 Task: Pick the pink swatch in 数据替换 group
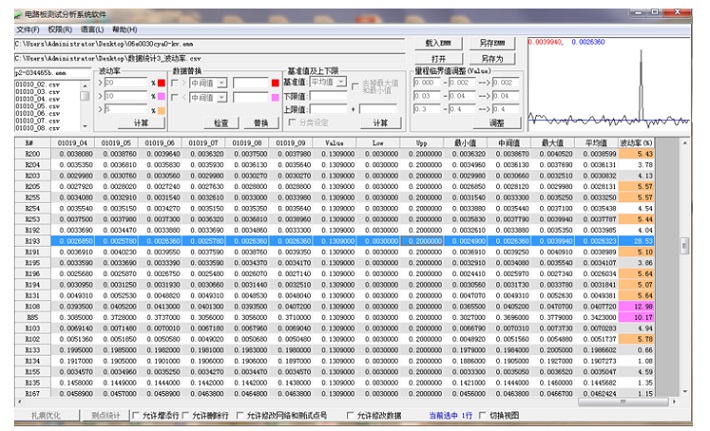[275, 97]
